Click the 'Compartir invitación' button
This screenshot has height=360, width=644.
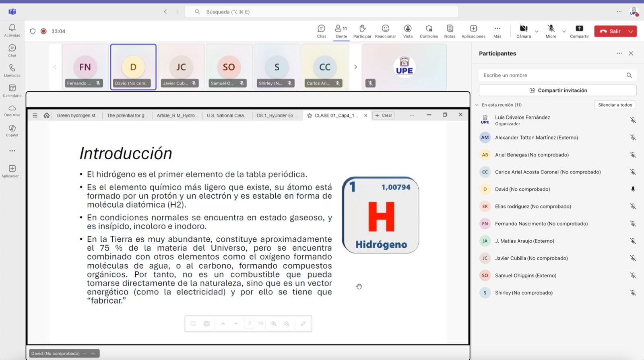tap(557, 91)
